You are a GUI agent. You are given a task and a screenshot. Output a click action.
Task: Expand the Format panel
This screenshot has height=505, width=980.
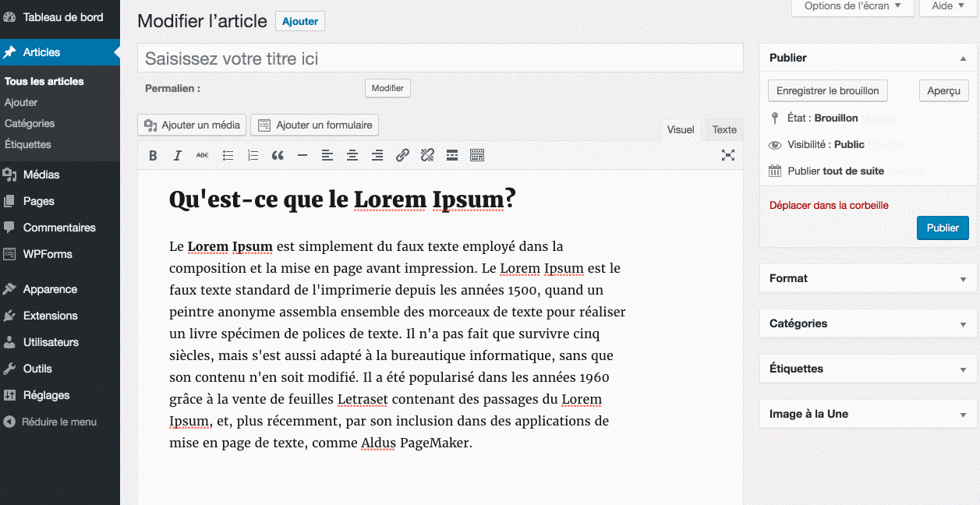coord(963,279)
